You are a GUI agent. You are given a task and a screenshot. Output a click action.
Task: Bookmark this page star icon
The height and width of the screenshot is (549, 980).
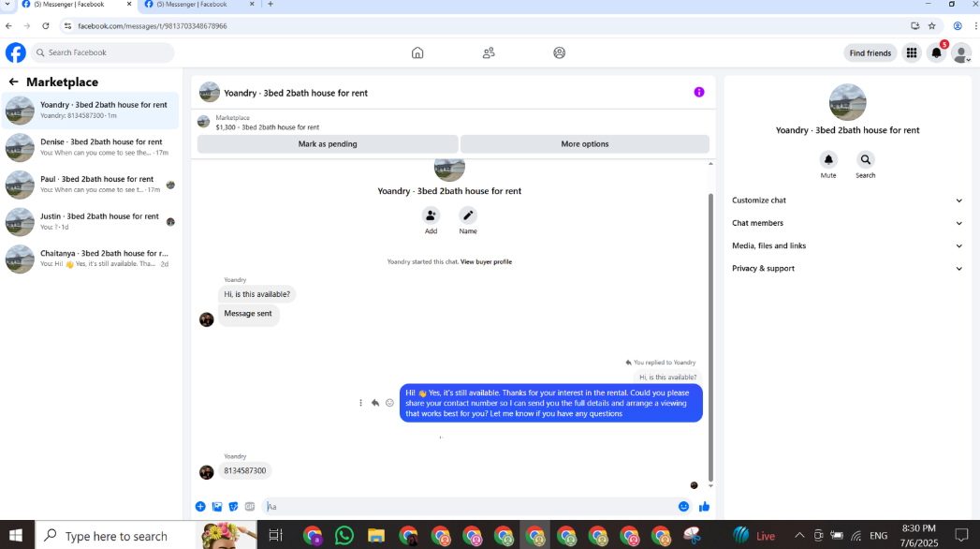(x=932, y=25)
